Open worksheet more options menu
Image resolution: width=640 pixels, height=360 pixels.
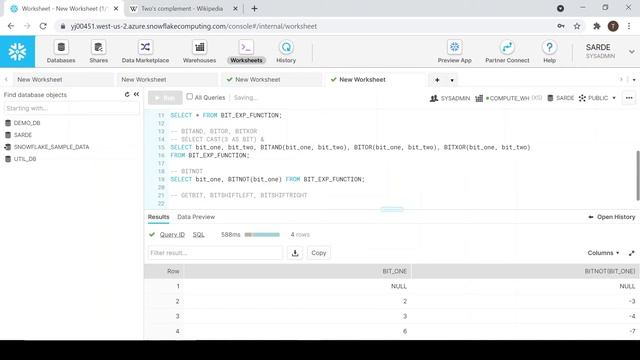pyautogui.click(x=629, y=98)
